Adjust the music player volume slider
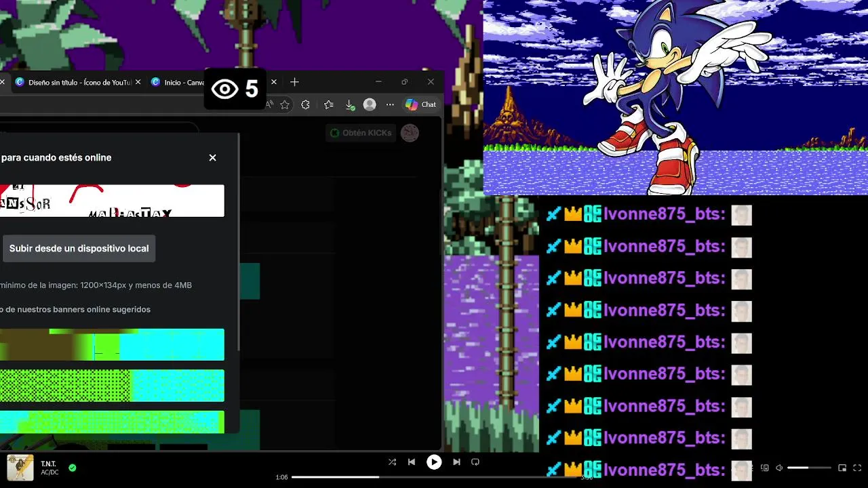Viewport: 868px width, 488px height. (809, 468)
